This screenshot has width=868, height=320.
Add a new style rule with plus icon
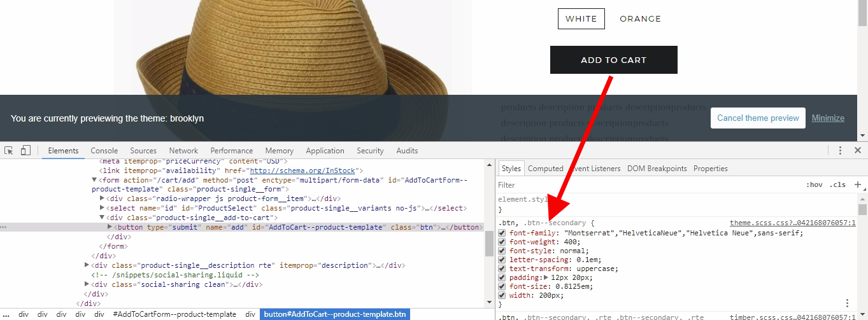(858, 184)
